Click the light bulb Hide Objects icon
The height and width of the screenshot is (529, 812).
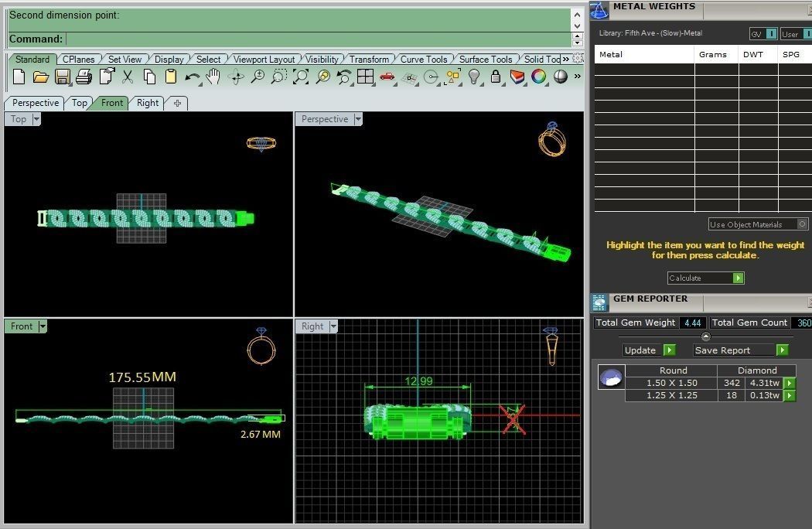(x=474, y=77)
